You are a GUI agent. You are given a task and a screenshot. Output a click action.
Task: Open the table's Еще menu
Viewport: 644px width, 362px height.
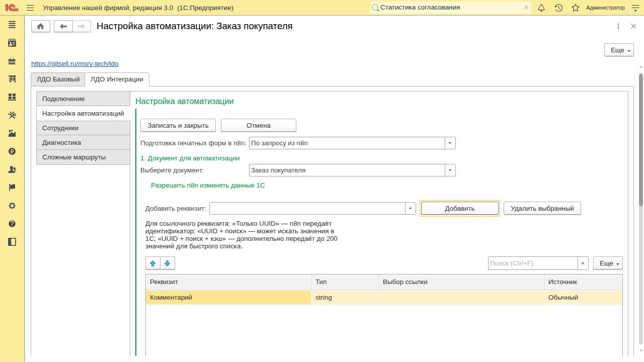coord(608,263)
